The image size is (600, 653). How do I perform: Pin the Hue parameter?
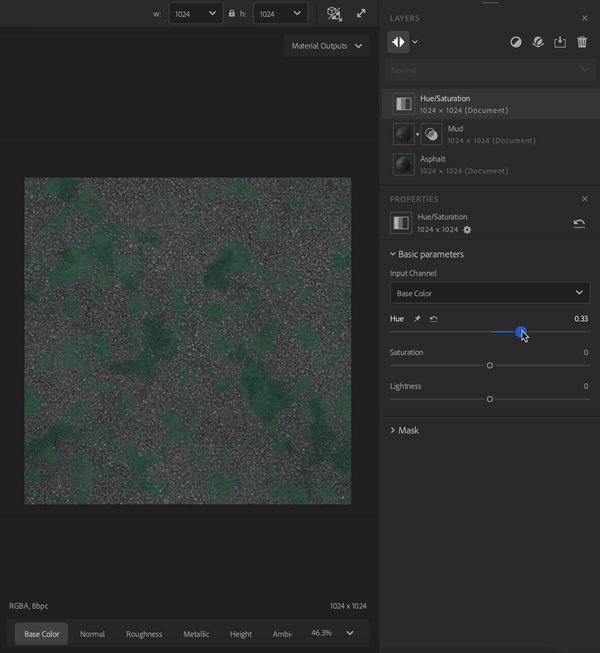418,319
